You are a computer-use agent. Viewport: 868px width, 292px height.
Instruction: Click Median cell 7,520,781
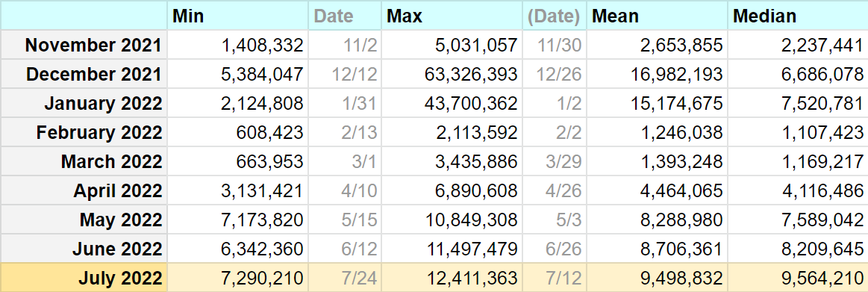(798, 103)
